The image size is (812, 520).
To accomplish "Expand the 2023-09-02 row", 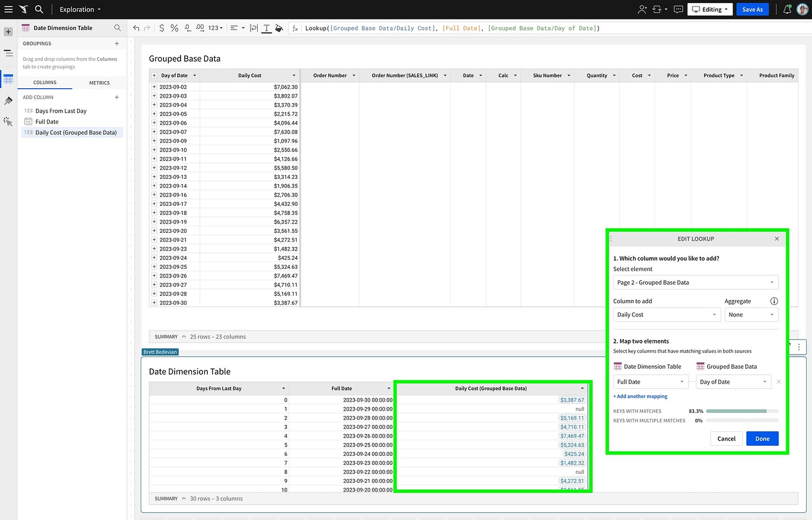I will click(x=154, y=86).
